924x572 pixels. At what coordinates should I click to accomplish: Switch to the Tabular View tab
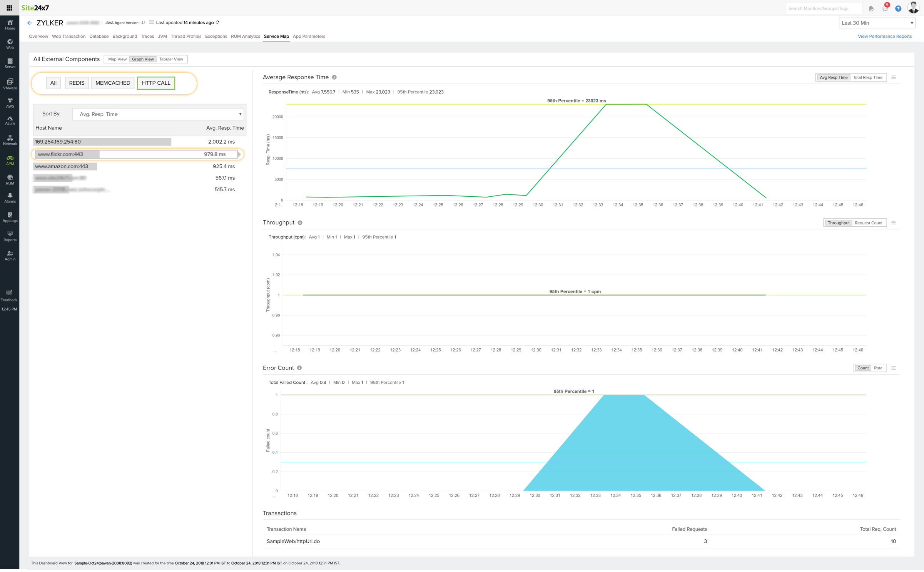coord(171,59)
